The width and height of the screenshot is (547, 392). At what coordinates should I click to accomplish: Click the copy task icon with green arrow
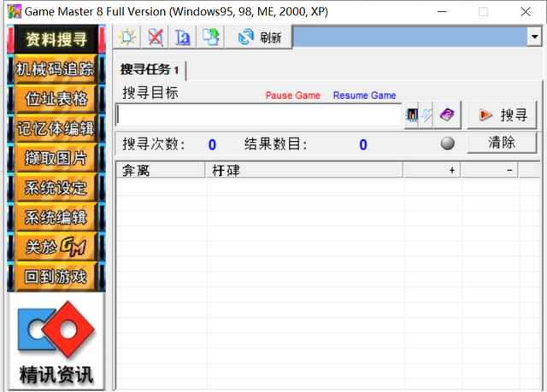[211, 37]
